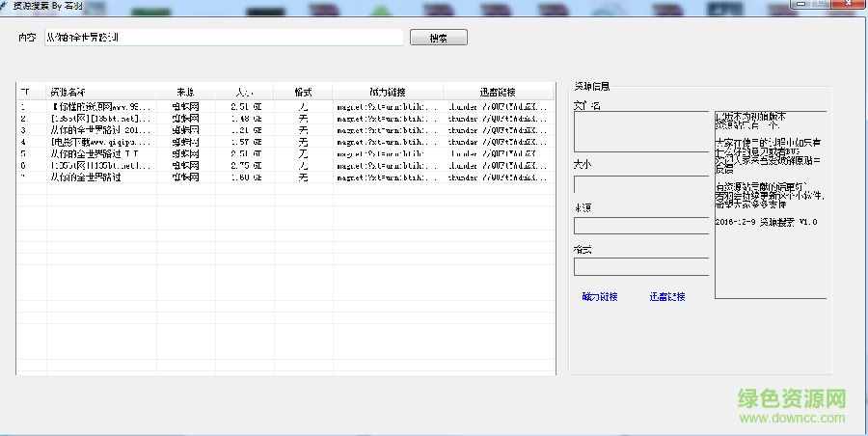Click the 搜索 search button
868x436 pixels.
pos(439,37)
